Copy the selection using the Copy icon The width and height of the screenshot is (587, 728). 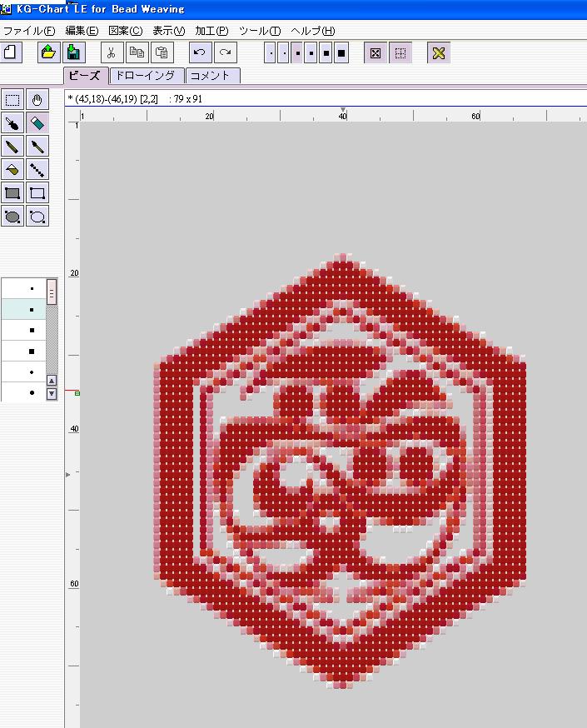pos(137,52)
